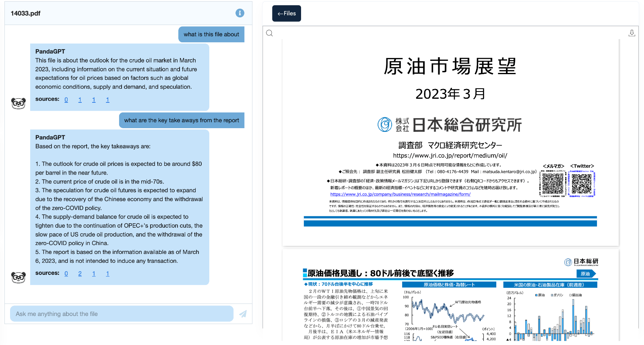Image resolution: width=644 pixels, height=345 pixels.
Task: Select the 'key take aways from the report' message
Action: [x=182, y=120]
